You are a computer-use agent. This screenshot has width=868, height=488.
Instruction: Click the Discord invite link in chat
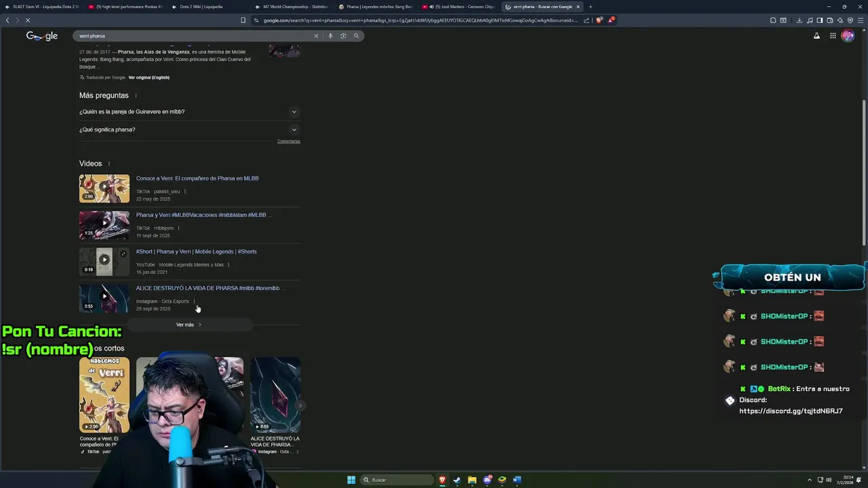click(791, 411)
